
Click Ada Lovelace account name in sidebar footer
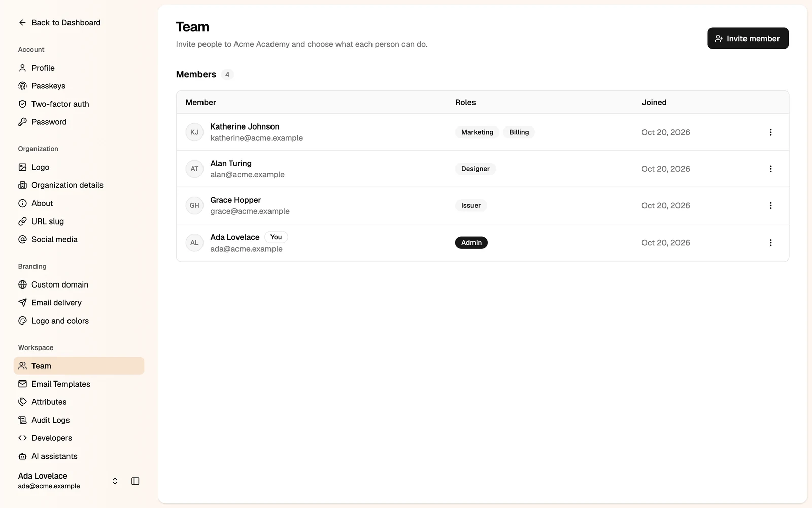[x=43, y=476]
